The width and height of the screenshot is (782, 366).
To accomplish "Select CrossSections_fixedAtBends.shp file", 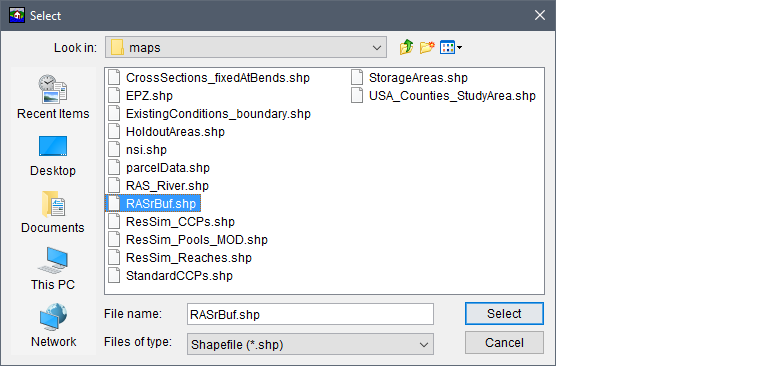I will pos(209,78).
